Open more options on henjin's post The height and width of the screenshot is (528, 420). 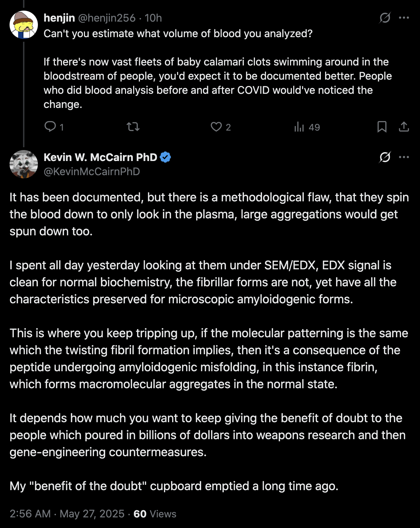pyautogui.click(x=404, y=18)
